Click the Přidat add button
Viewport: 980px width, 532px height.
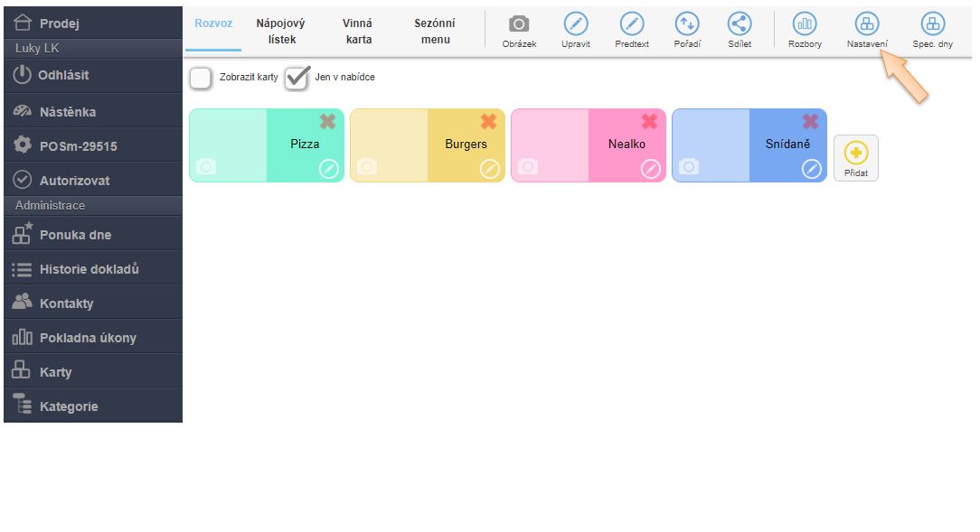[855, 158]
